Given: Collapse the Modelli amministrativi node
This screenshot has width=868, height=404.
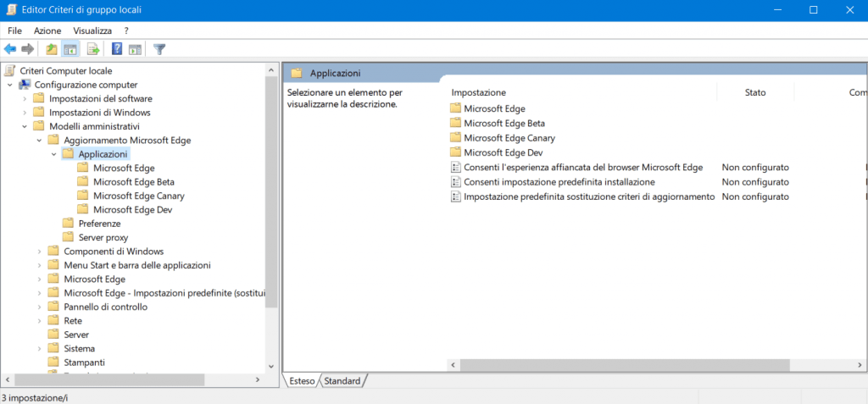Looking at the screenshot, I should pyautogui.click(x=25, y=126).
